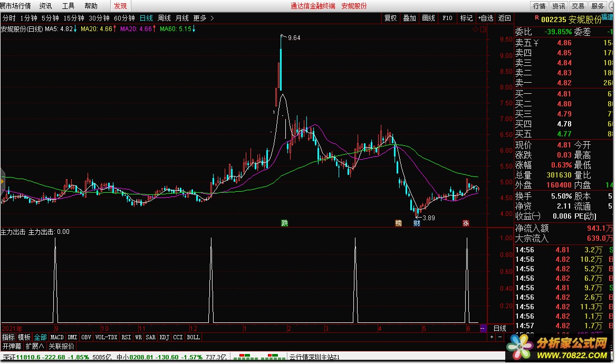Click the 9.64 high price label
The height and width of the screenshot is (364, 616).
[294, 37]
